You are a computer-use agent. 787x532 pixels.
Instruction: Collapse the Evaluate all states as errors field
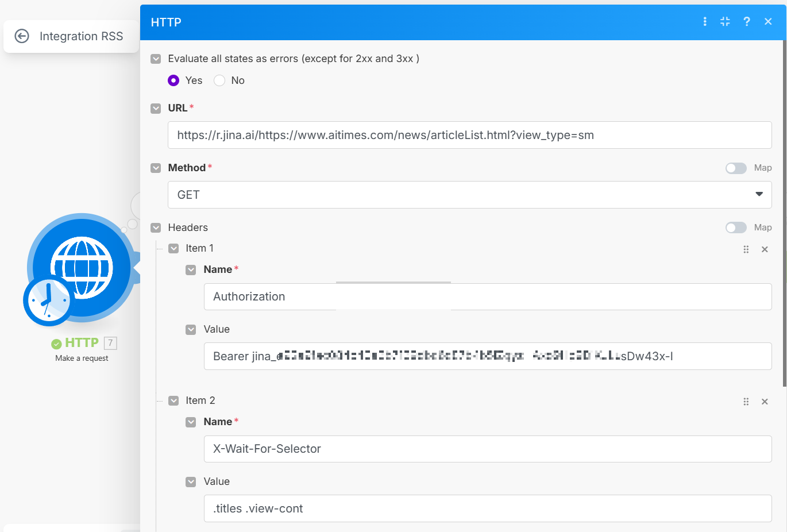[156, 59]
